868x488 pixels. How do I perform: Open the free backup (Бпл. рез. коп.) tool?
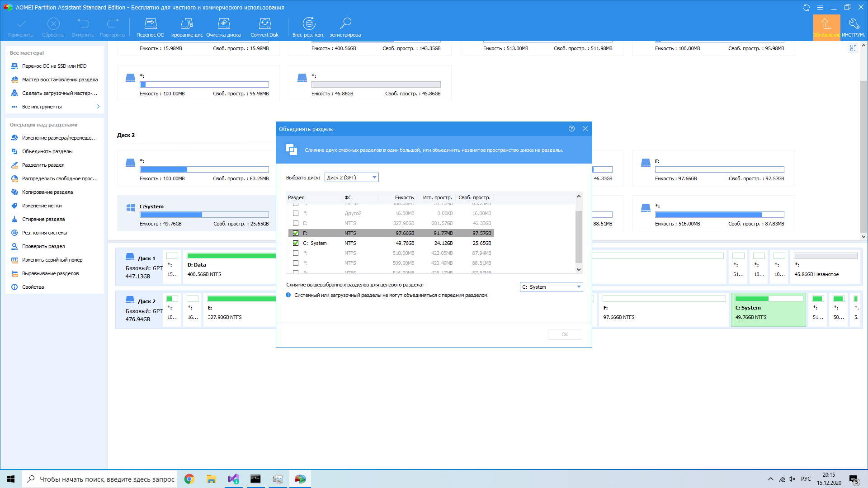click(309, 27)
